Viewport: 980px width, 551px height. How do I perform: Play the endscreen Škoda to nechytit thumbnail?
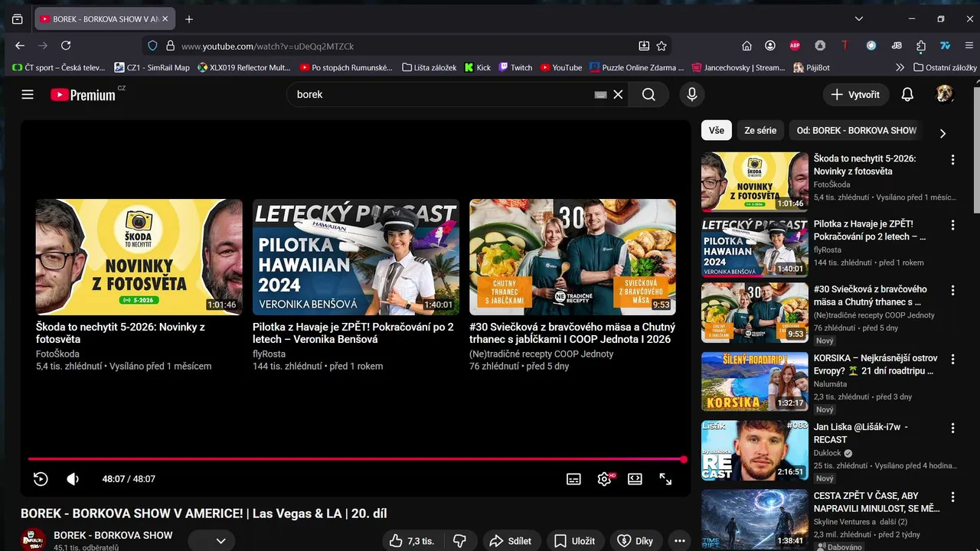tap(139, 256)
